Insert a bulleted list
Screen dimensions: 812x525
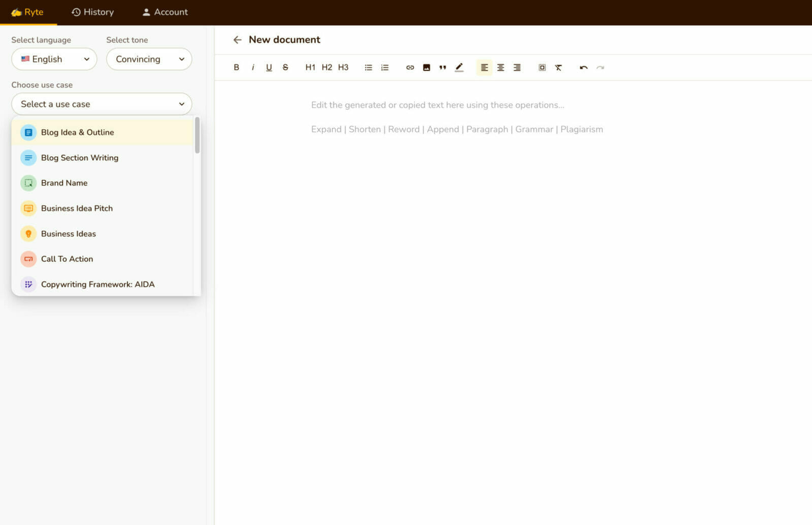[x=368, y=67]
